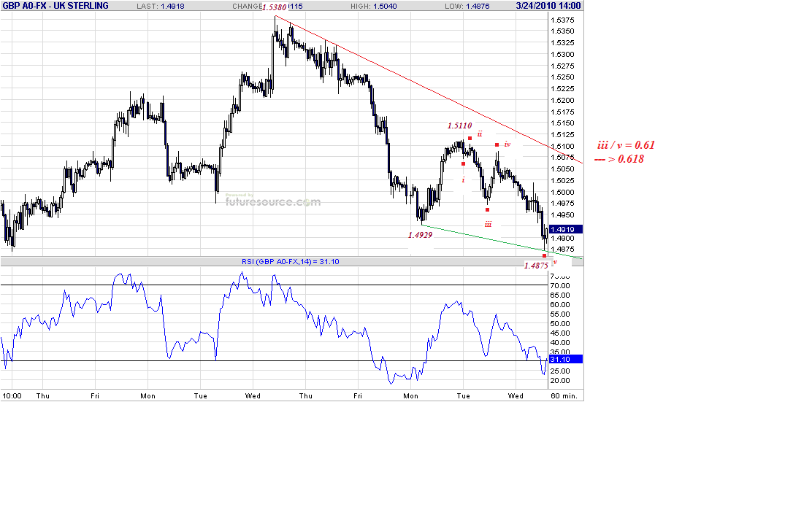Viewport: 812px width, 518px height.
Task: Select the 45.00 RSI axis label
Action: click(560, 333)
